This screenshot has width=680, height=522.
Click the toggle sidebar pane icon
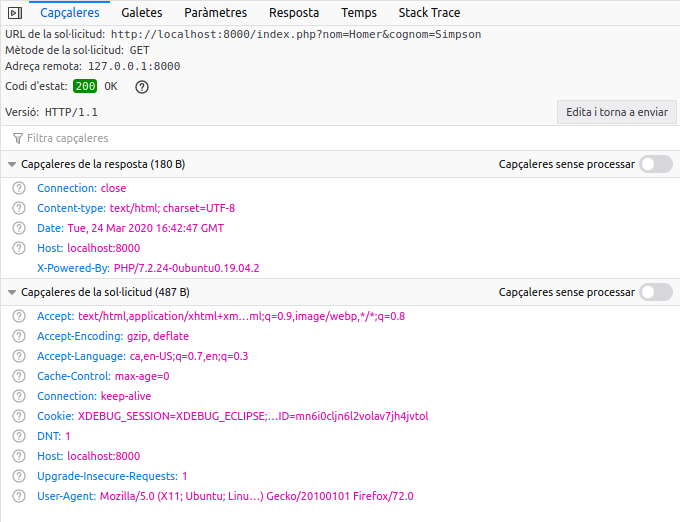pyautogui.click(x=15, y=13)
